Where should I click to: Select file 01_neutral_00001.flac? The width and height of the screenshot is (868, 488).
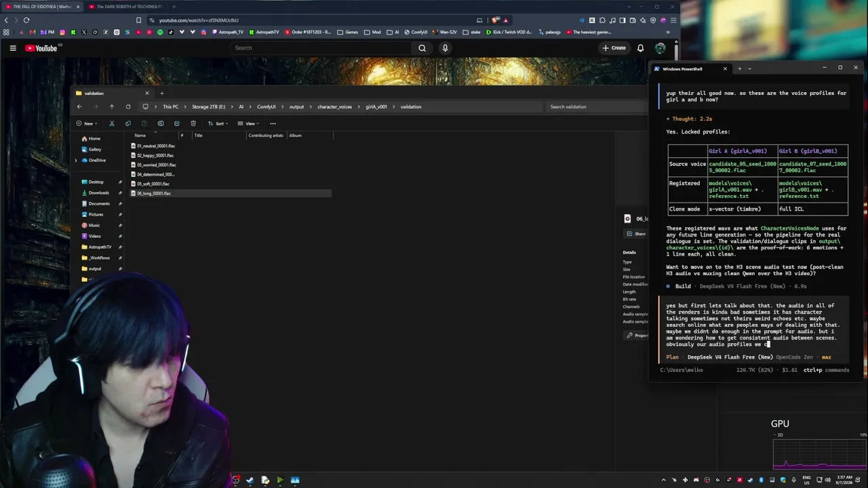pyautogui.click(x=155, y=146)
